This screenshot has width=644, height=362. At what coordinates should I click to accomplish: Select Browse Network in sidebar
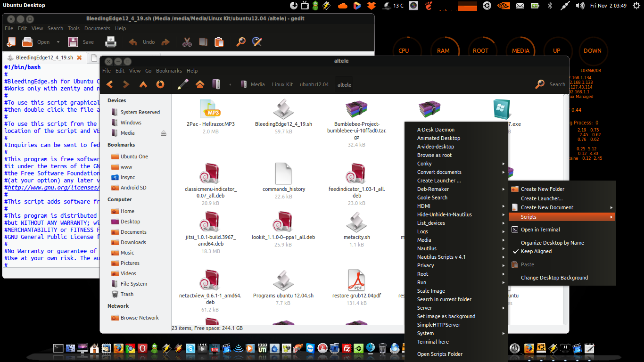[135, 318]
